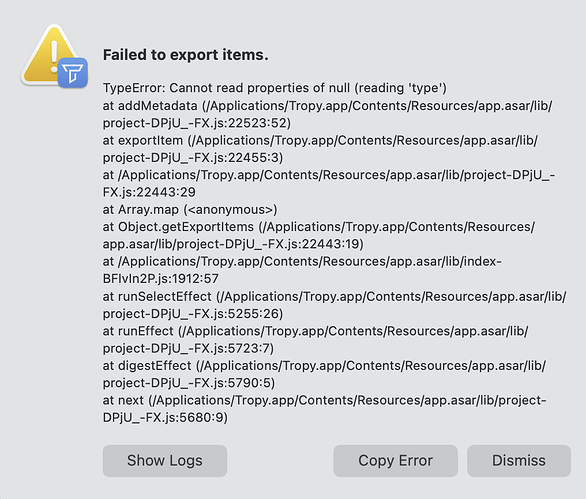Click the 'project-DPjU_-FX.js:22523:52' text

point(197,123)
